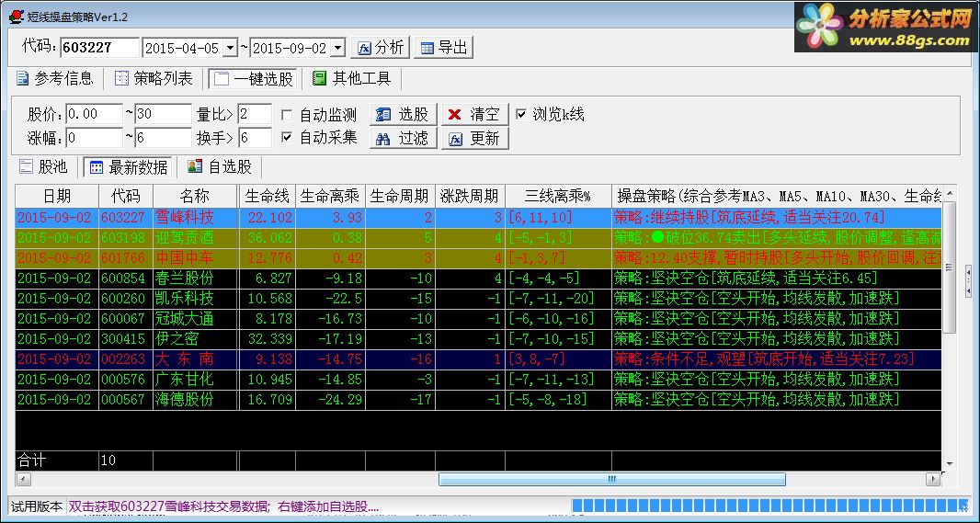Click the binoculars icon on 过滤 button
This screenshot has width=980, height=523.
383,139
